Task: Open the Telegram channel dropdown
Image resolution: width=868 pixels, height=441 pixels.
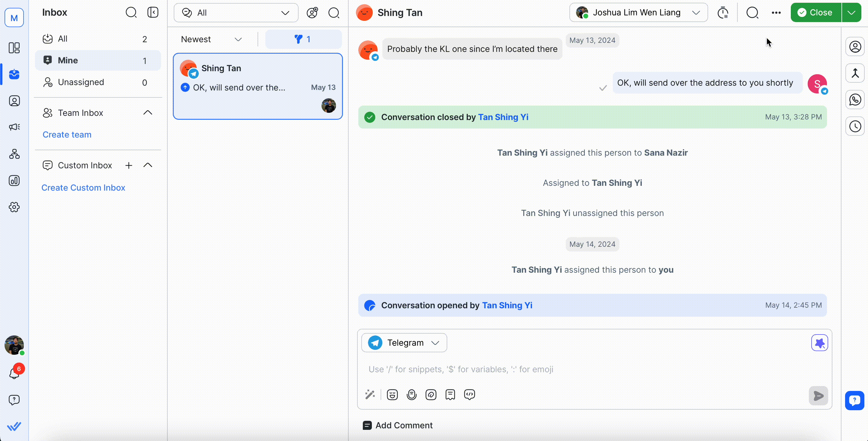Action: [404, 343]
